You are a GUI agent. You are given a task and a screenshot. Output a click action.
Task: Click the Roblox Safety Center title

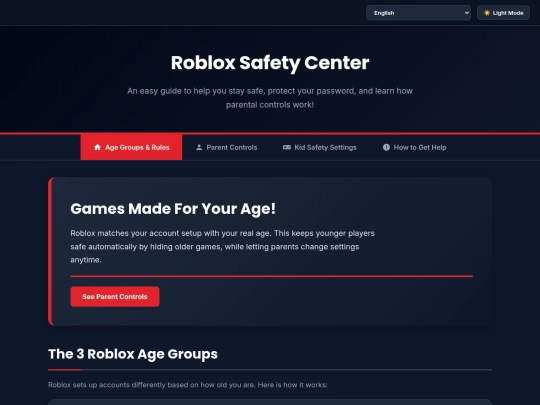coord(270,63)
